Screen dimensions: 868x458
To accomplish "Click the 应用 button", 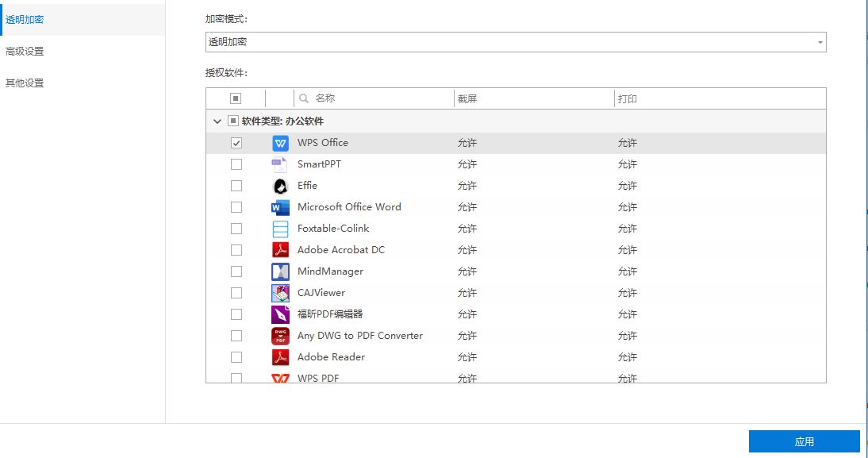I will tap(804, 441).
